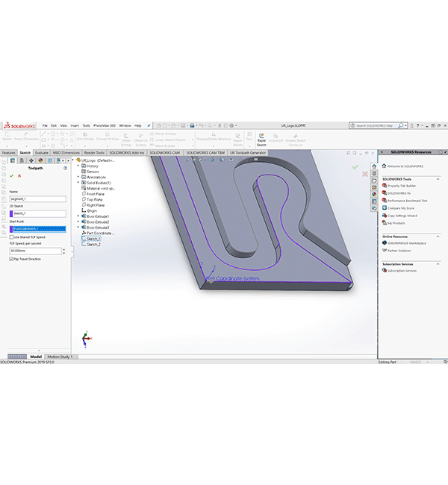Enable Use Shared TCP Speed checkbox
This screenshot has height=485, width=448.
11,237
